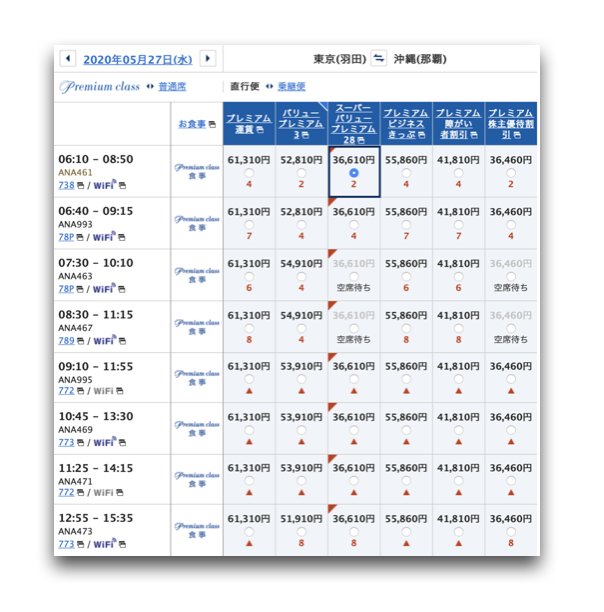Select 36,460円 fare for ANA471
The image size is (604, 612).
click(511, 481)
